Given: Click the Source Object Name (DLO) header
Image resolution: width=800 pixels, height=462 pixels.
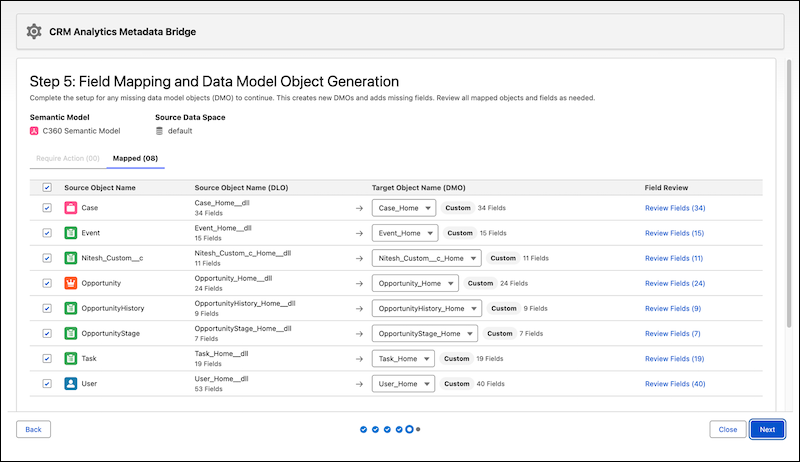Looking at the screenshot, I should tap(241, 188).
